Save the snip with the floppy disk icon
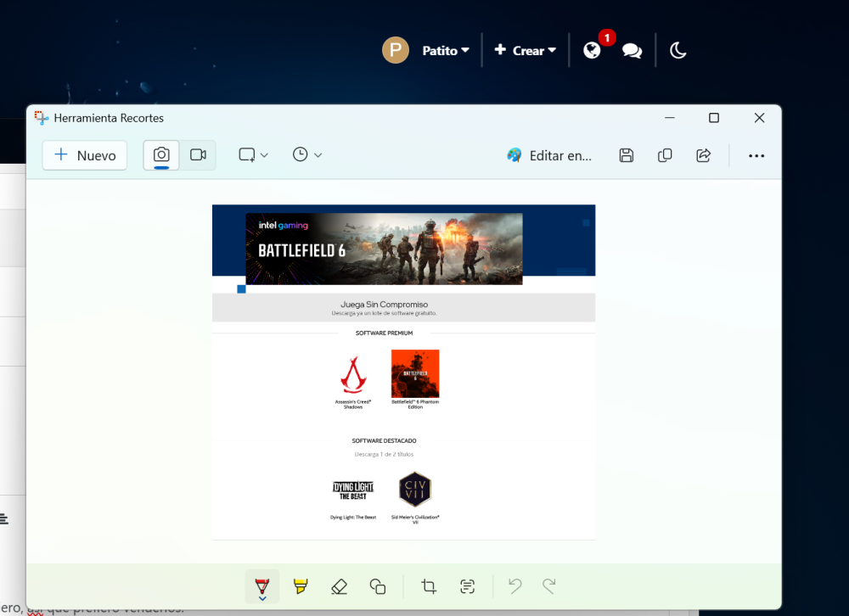The width and height of the screenshot is (849, 616). (x=627, y=156)
